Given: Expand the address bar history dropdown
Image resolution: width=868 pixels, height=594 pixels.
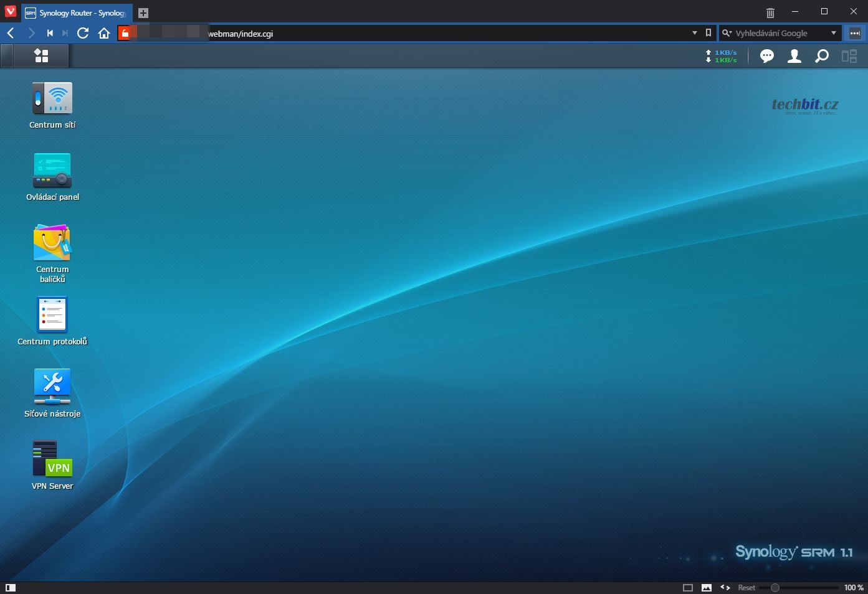Looking at the screenshot, I should click(x=695, y=33).
